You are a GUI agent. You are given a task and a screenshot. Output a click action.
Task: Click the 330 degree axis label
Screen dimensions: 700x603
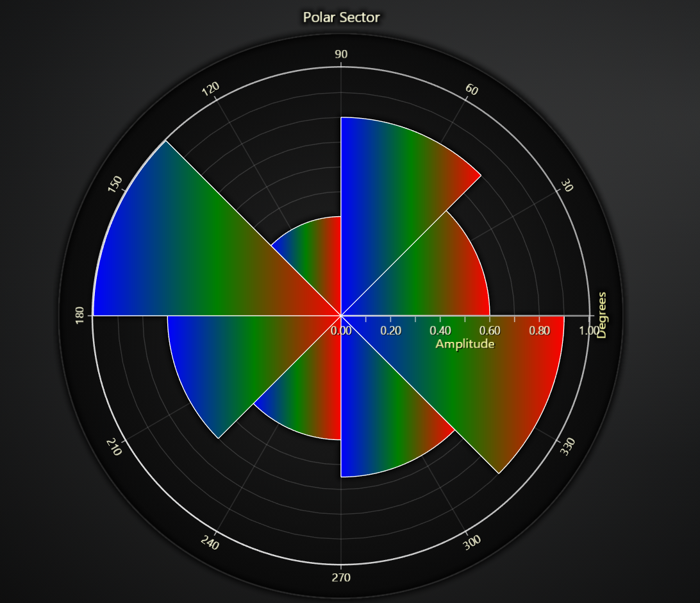click(568, 446)
